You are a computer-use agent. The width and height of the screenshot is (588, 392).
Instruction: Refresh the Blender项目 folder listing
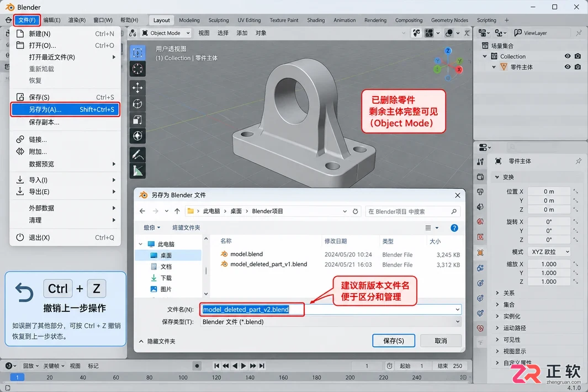355,211
